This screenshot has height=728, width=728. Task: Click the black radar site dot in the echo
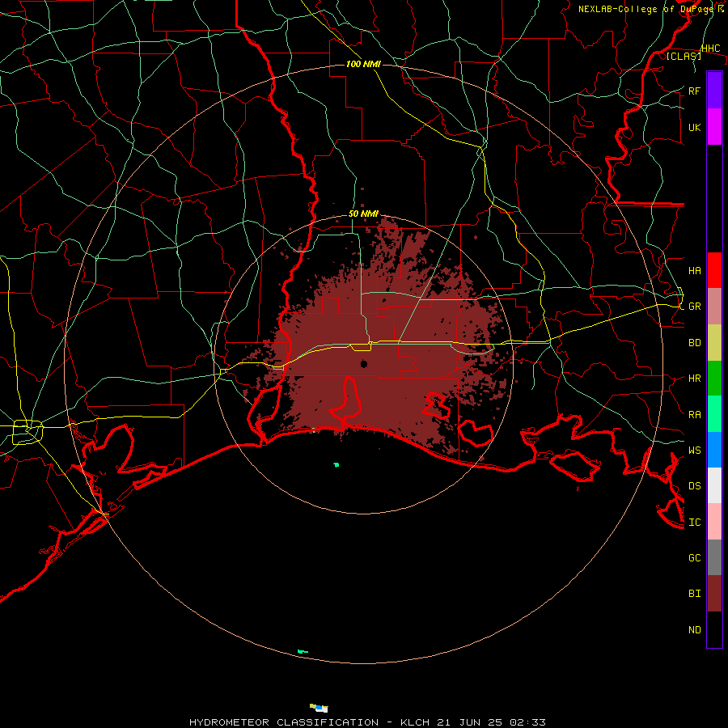[x=364, y=363]
